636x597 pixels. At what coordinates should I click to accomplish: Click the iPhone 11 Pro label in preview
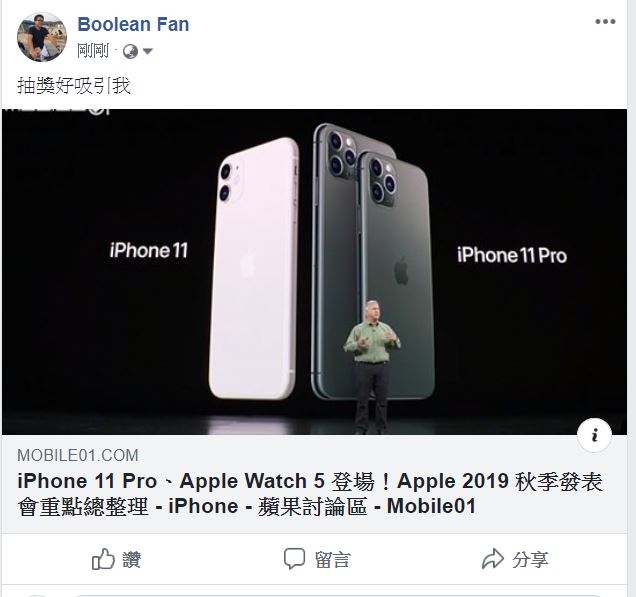click(x=512, y=256)
